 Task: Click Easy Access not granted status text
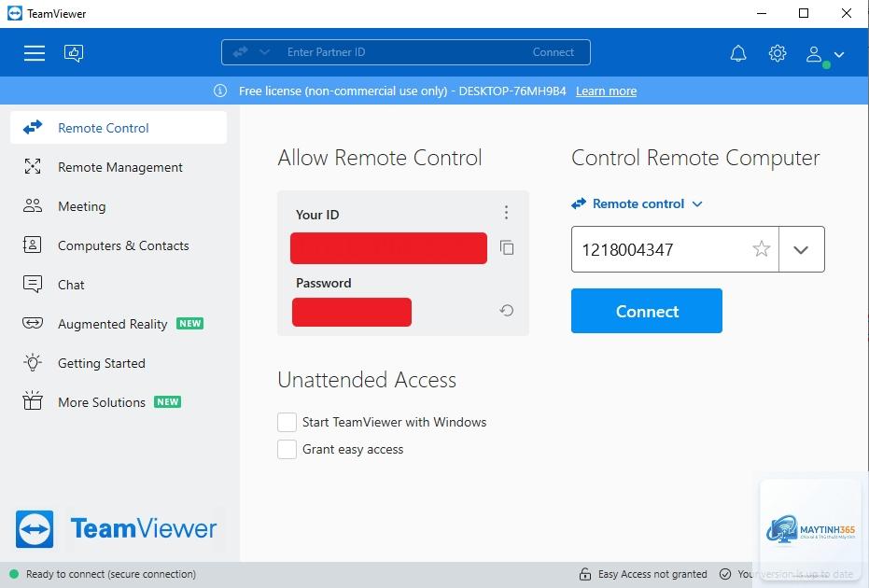coord(652,574)
